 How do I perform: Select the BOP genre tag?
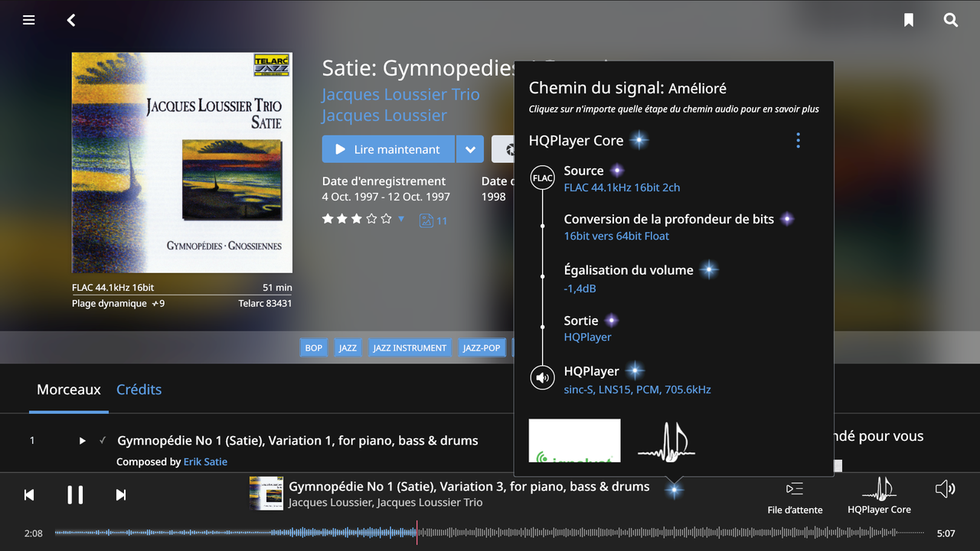(x=314, y=347)
